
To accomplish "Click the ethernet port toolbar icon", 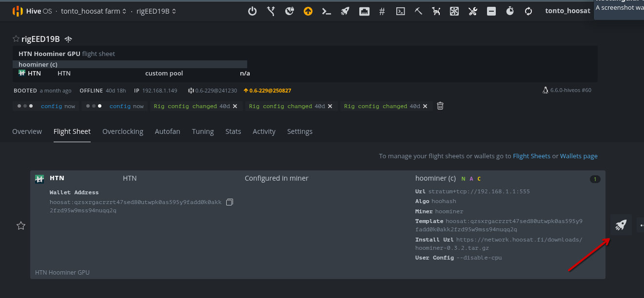I will (x=364, y=11).
